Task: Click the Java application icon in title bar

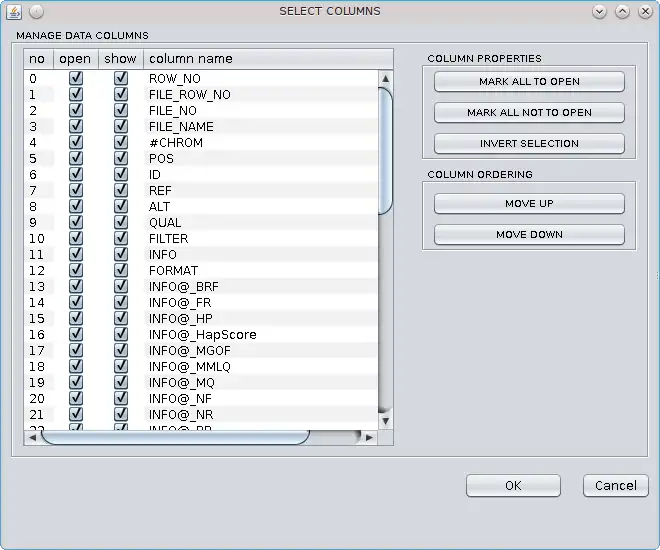Action: click(14, 12)
